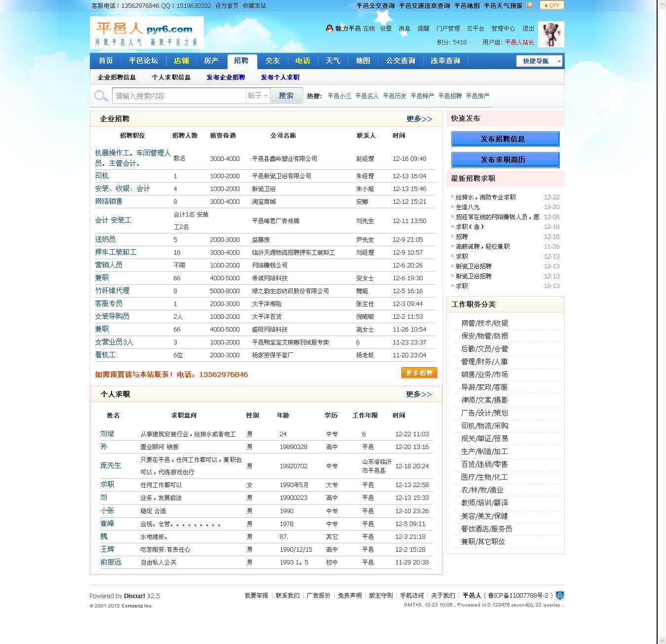Open the colorful style icon left of DIY

coord(529,5)
